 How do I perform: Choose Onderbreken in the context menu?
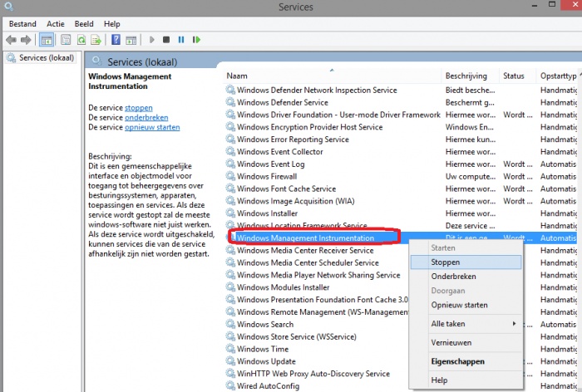(x=466, y=277)
